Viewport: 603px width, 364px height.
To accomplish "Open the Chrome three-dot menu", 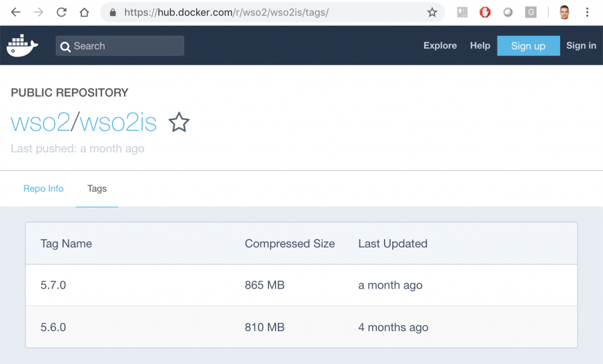I will tap(587, 12).
